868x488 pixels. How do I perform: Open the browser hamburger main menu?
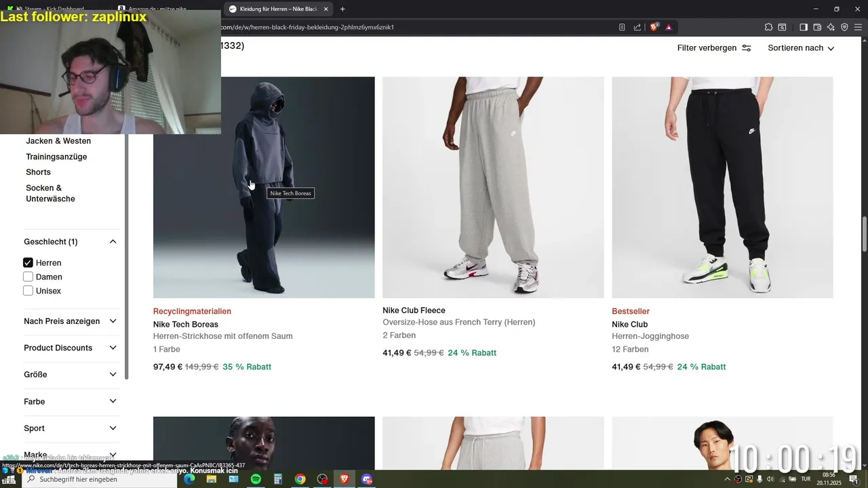coord(858,27)
